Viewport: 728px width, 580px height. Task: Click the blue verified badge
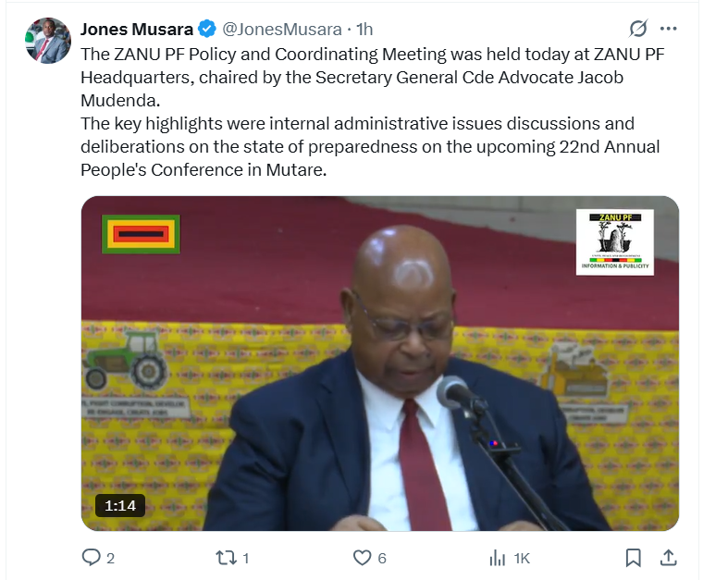tap(207, 30)
